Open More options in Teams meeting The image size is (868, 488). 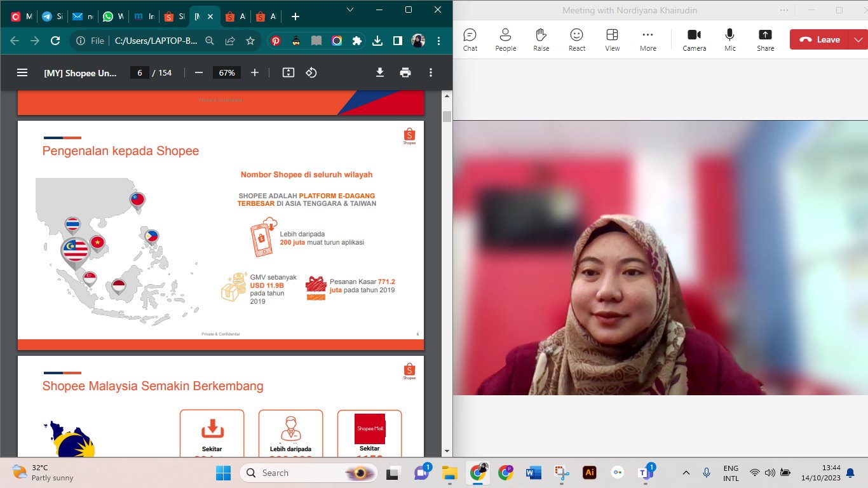point(648,39)
